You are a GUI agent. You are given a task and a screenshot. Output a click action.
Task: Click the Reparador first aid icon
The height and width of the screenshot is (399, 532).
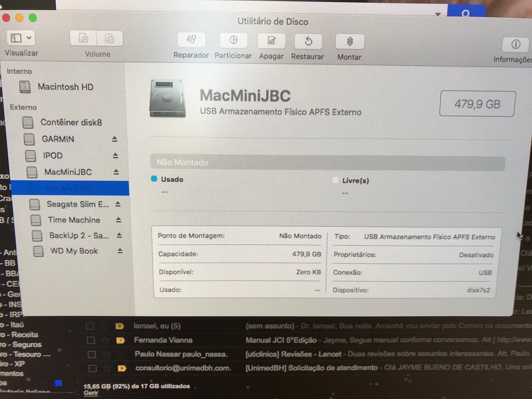(x=191, y=40)
